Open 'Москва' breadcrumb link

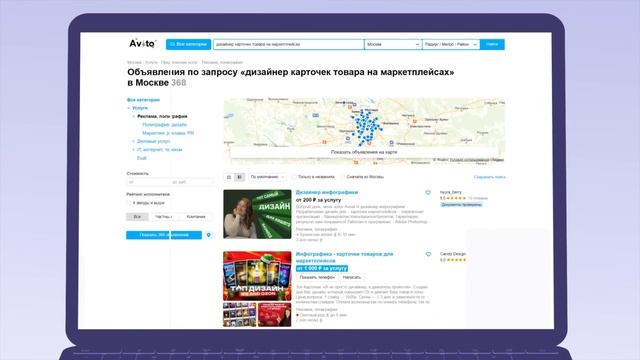(x=134, y=62)
